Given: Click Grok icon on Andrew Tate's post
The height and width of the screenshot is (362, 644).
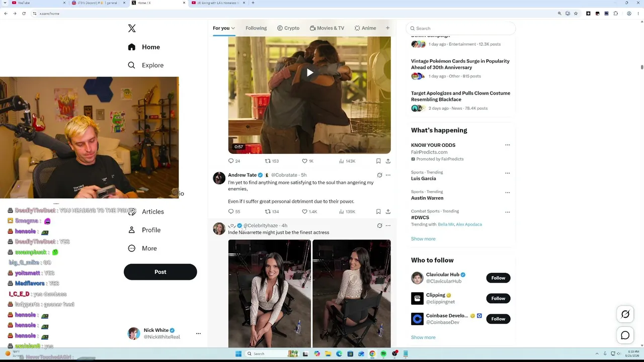Looking at the screenshot, I should (379, 175).
